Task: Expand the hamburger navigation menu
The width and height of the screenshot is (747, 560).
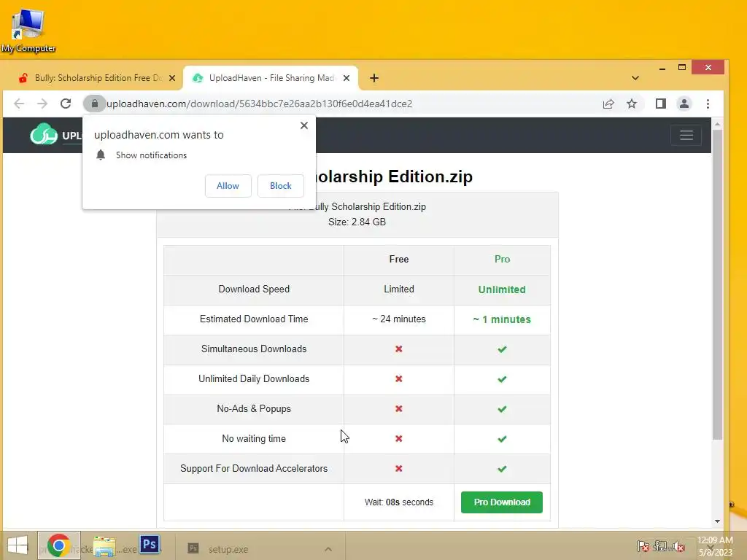Action: click(686, 135)
